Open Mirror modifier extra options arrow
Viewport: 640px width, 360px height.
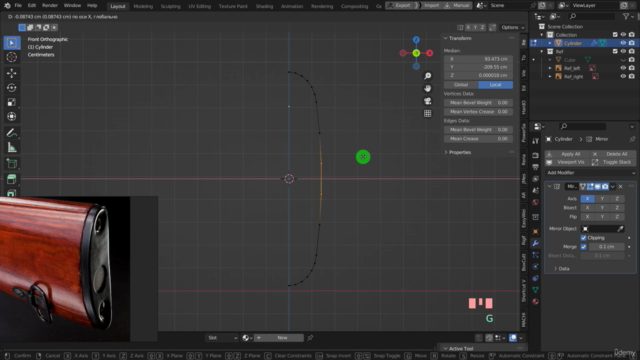[613, 187]
